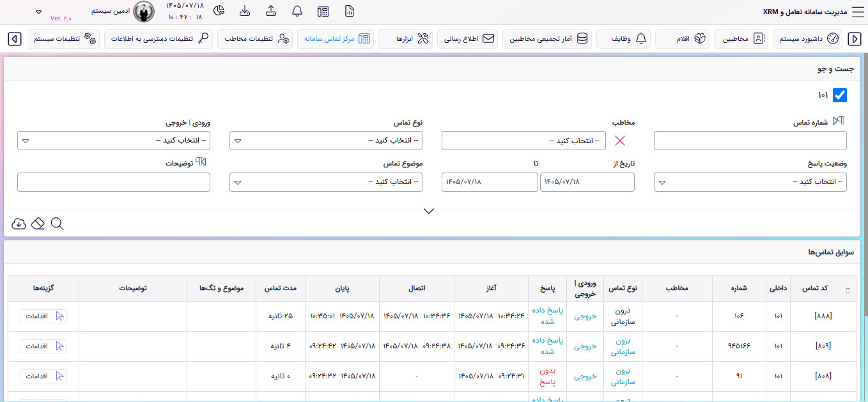
Task: Focus the توضیحات search input
Action: [114, 182]
